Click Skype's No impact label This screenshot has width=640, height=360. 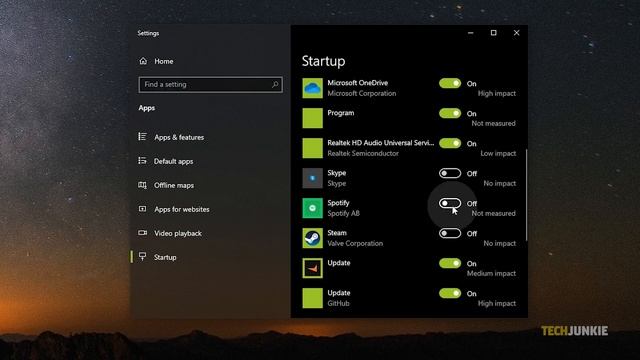point(500,183)
